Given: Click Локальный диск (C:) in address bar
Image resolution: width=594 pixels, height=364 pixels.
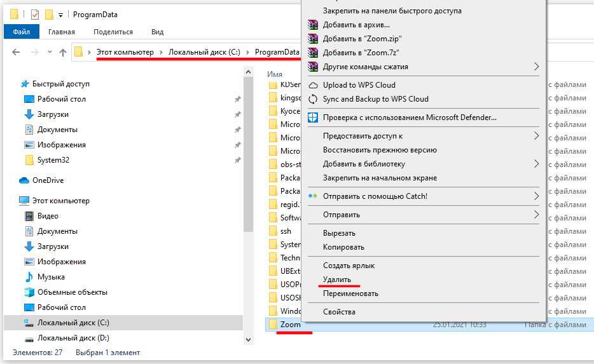Looking at the screenshot, I should (x=204, y=52).
